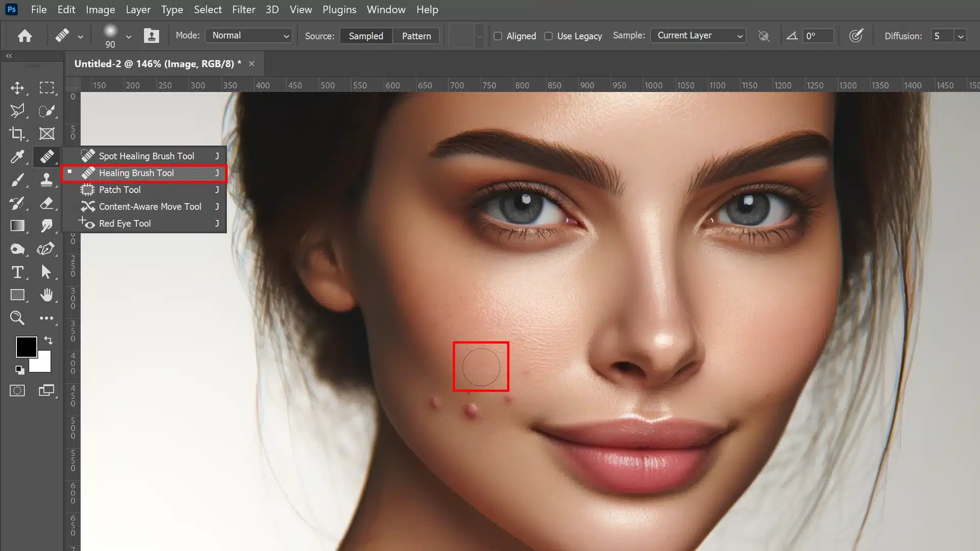Enable the Aligned checkbox
This screenshot has height=551, width=980.
498,36
